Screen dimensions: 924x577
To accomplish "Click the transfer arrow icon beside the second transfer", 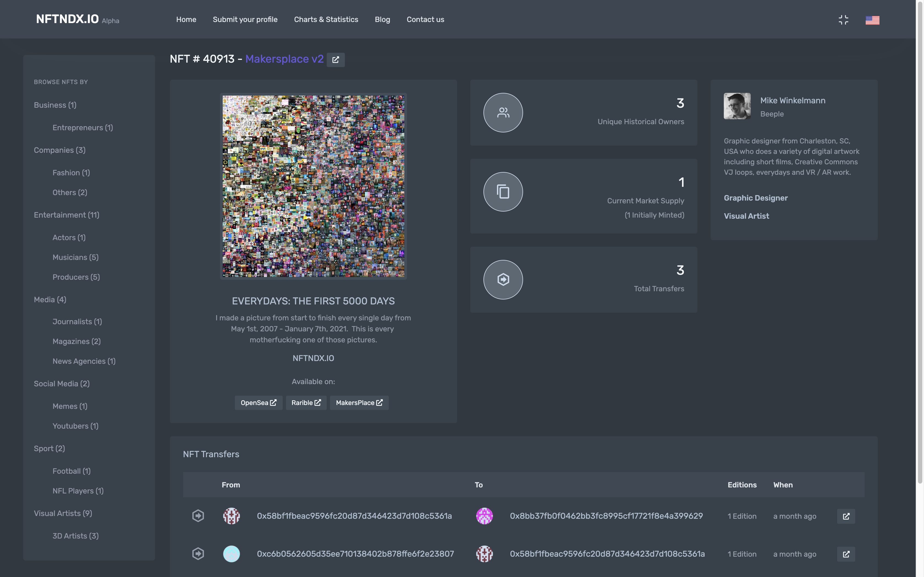I will [198, 553].
